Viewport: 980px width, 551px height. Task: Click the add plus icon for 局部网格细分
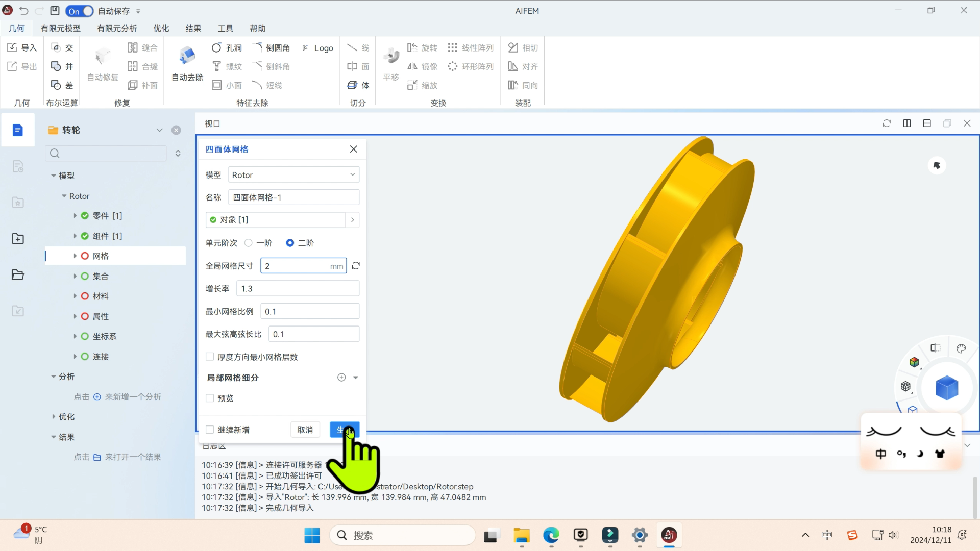341,378
